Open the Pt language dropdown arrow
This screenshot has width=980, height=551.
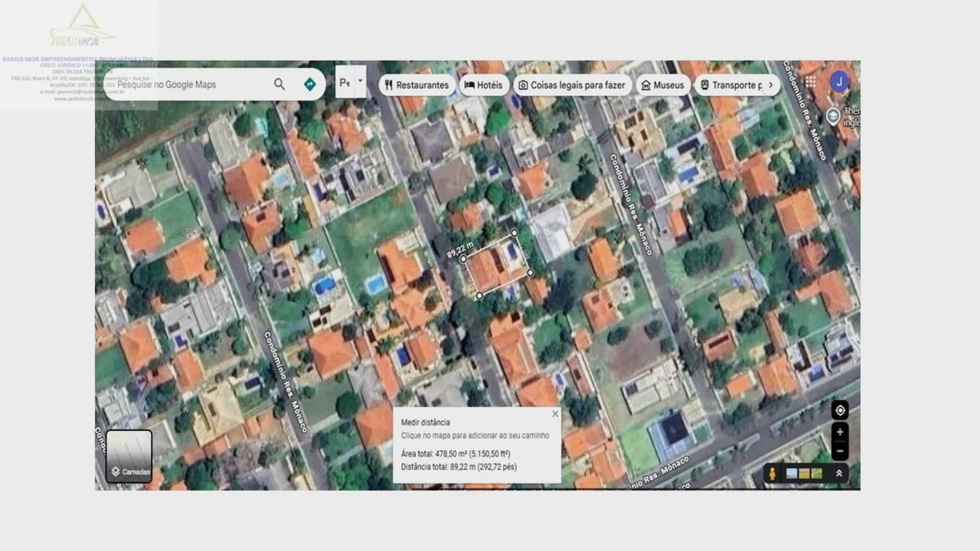(x=360, y=81)
